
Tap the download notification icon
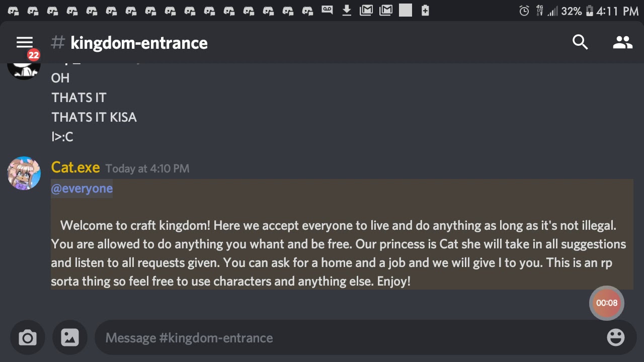click(x=347, y=10)
